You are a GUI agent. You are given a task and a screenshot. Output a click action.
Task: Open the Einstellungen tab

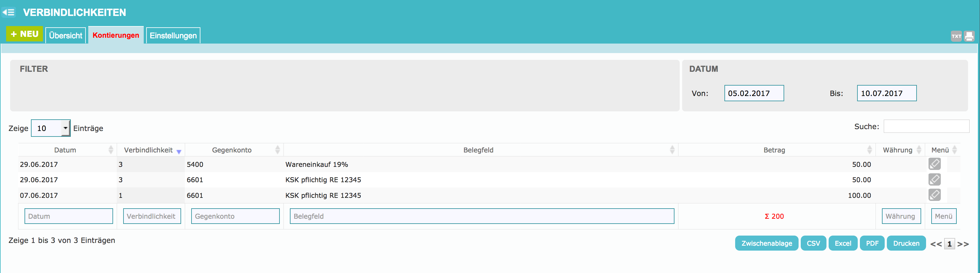pos(173,35)
